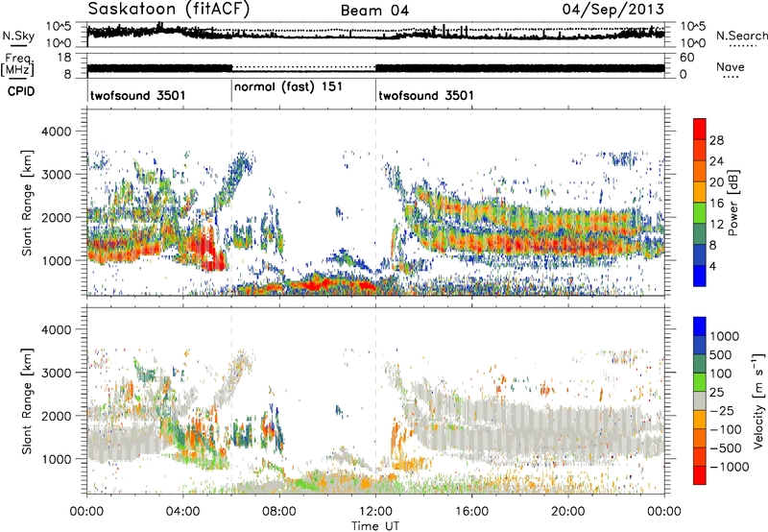768x532 pixels.
Task: Click the '60' Nave axis value
Action: point(686,58)
